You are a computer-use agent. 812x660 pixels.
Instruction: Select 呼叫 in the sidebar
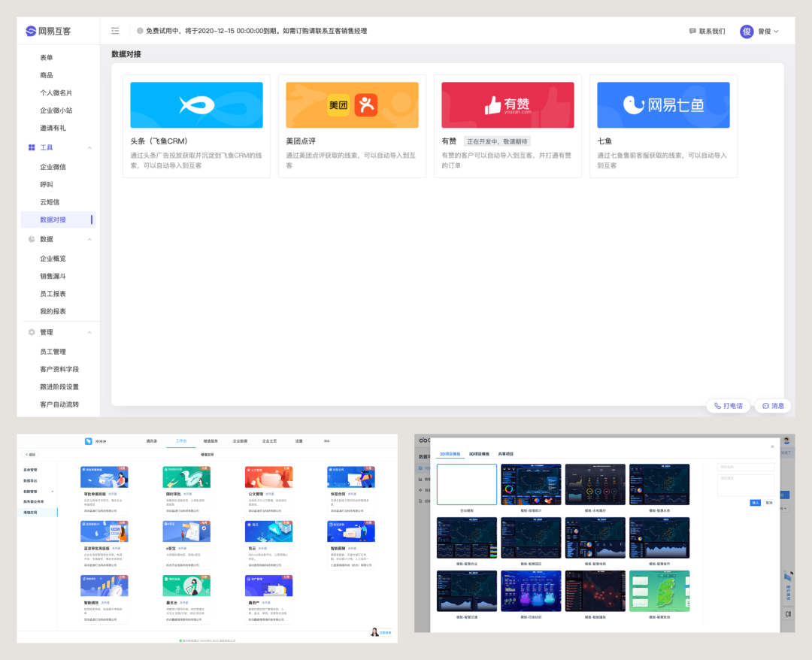point(47,184)
